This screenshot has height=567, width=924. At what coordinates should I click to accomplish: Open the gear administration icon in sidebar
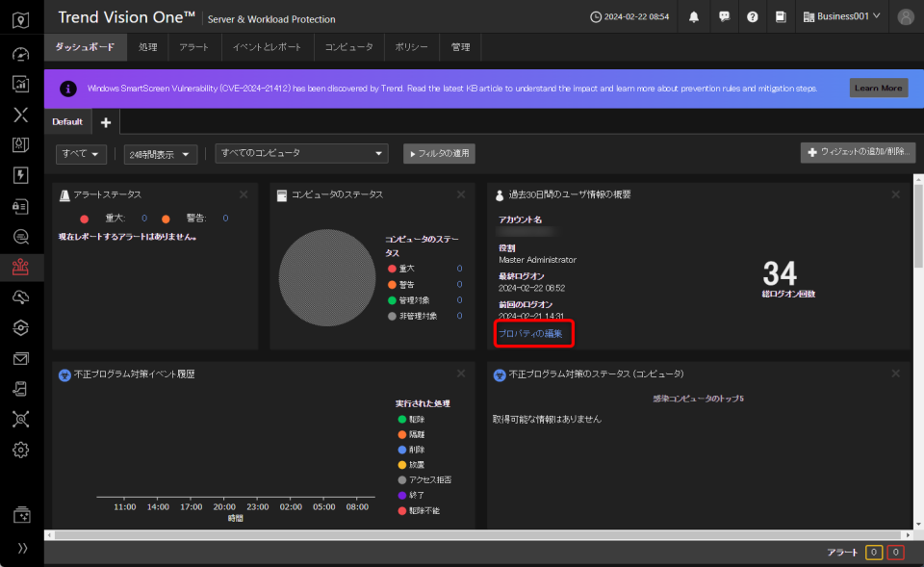coord(20,450)
